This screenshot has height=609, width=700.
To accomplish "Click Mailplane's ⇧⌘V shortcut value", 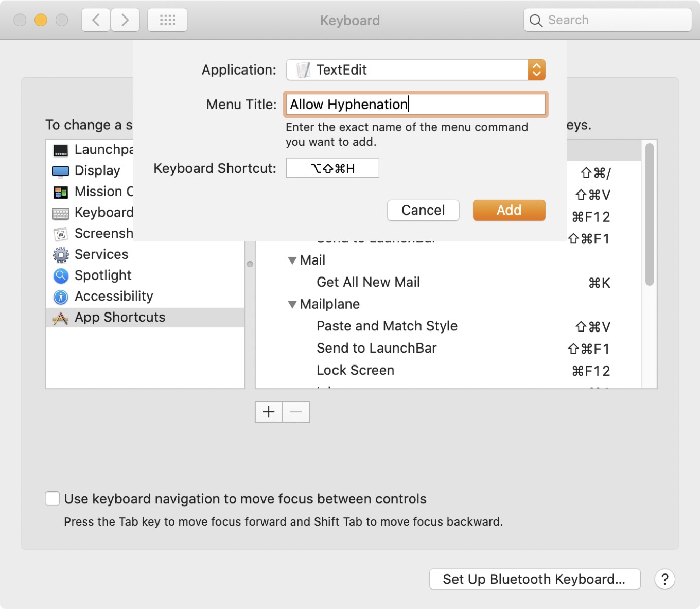I will tap(593, 327).
